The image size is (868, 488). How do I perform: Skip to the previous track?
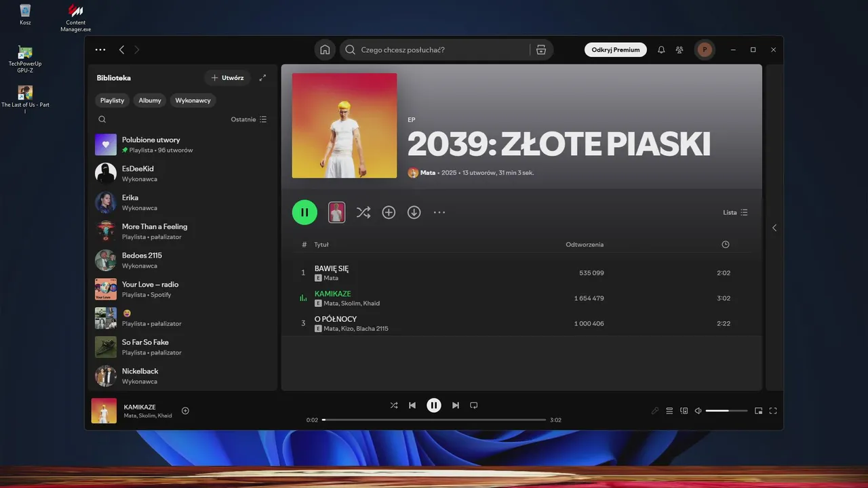(x=412, y=405)
